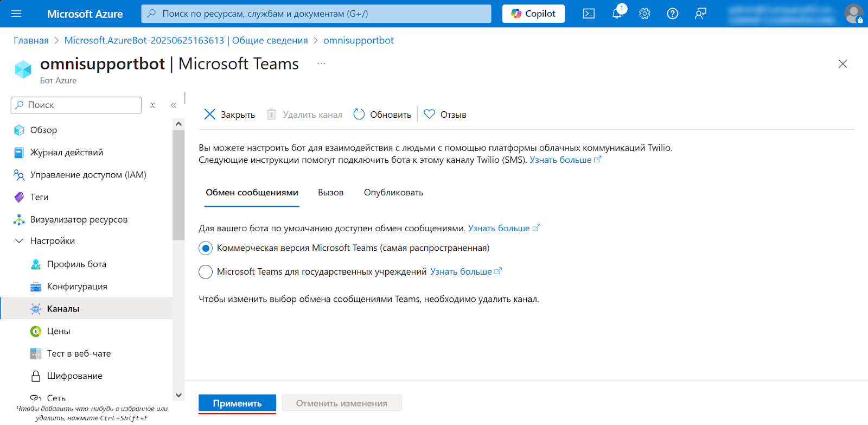The height and width of the screenshot is (425, 868).
Task: Open the account avatar menu
Action: tap(853, 14)
